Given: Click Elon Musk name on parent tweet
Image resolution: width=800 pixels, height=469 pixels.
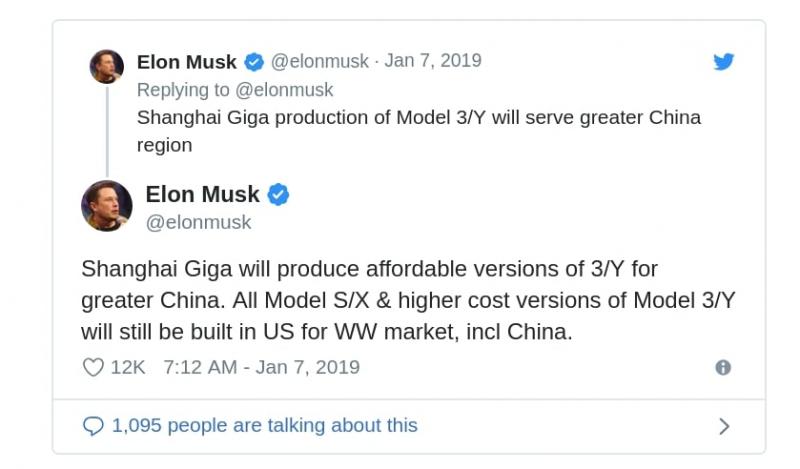Looking at the screenshot, I should pyautogui.click(x=187, y=62).
